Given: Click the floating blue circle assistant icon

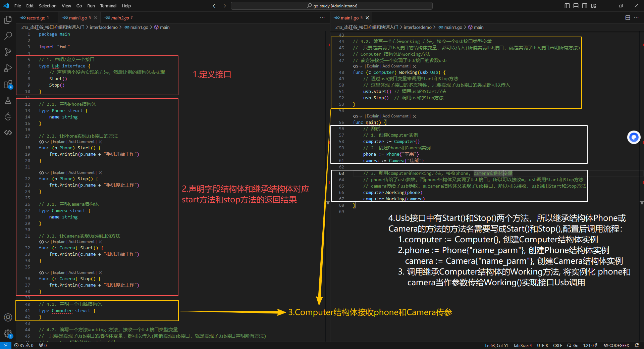Looking at the screenshot, I should [x=634, y=137].
